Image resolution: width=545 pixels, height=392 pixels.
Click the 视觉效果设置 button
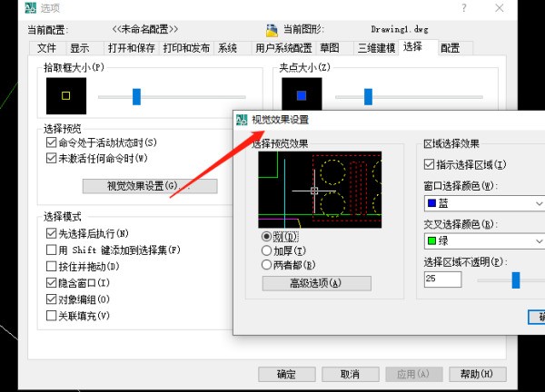(x=150, y=186)
